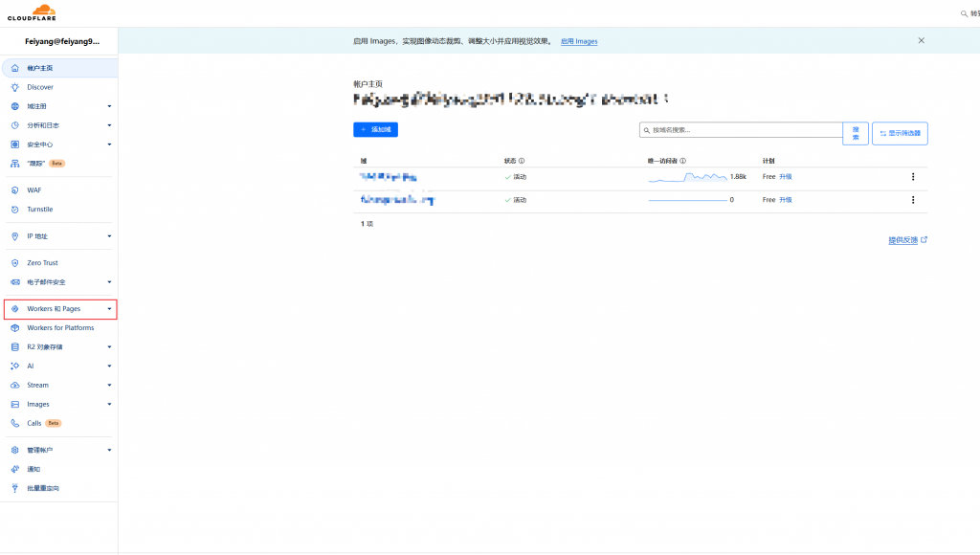Click the Zero Trust shield icon
Image resolution: width=980 pixels, height=555 pixels.
pos(15,263)
